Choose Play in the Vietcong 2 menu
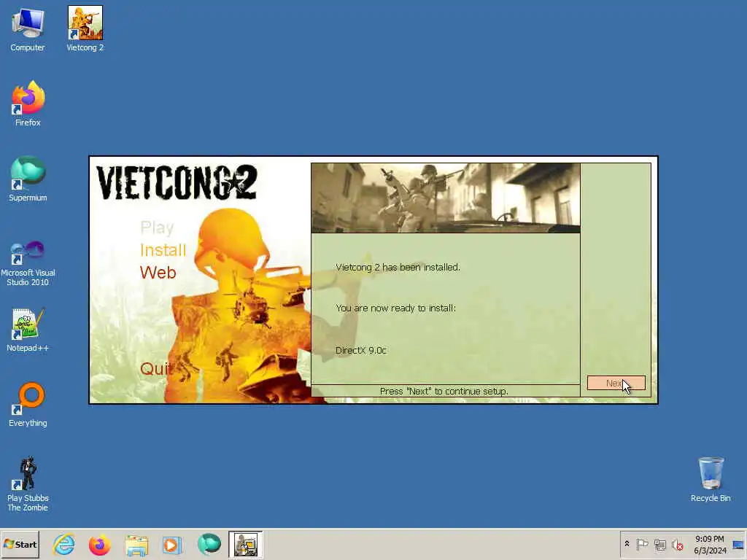 click(x=158, y=227)
